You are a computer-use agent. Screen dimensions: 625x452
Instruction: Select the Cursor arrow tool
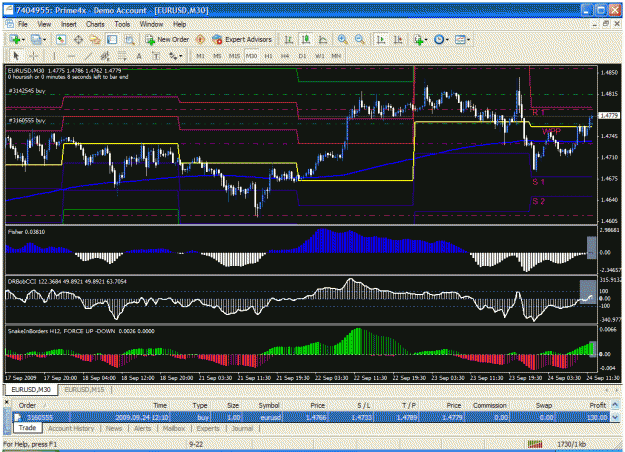[x=16, y=56]
